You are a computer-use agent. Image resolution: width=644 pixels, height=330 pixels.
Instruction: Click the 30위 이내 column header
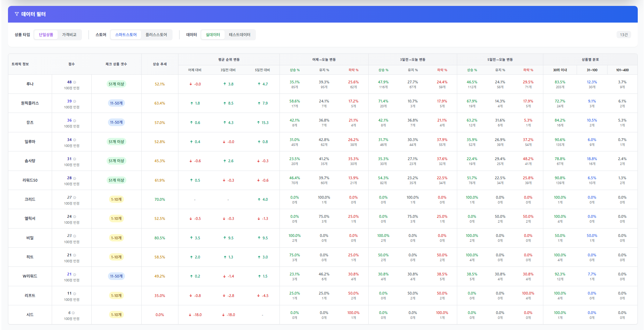coord(560,70)
